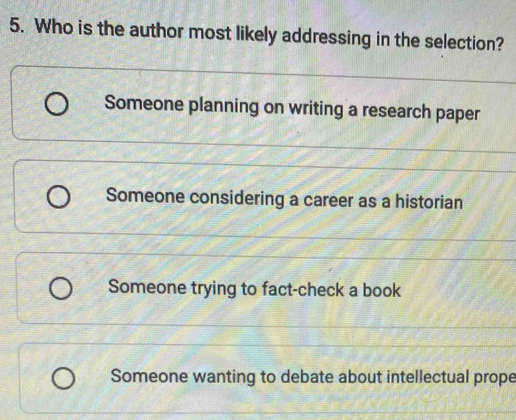Click the question number 5
This screenshot has width=516, height=420.
click(x=15, y=29)
